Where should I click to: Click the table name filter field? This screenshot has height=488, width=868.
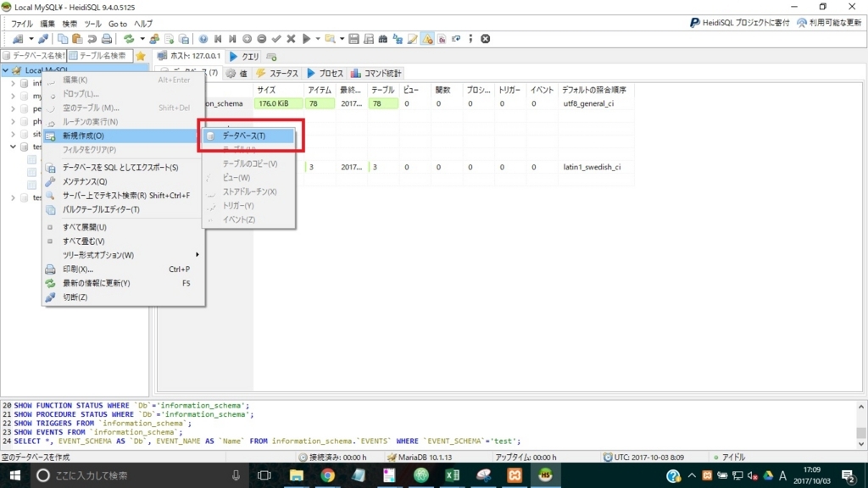pyautogui.click(x=100, y=56)
